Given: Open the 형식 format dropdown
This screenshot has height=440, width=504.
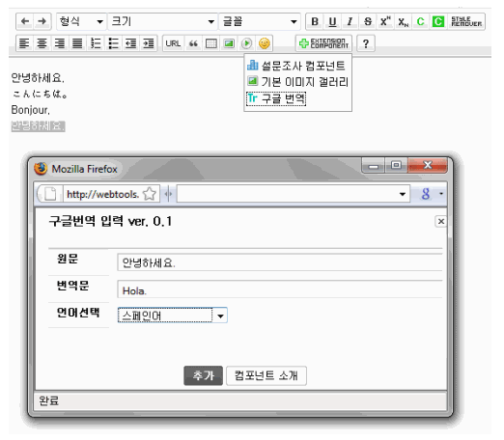Looking at the screenshot, I should 81,21.
